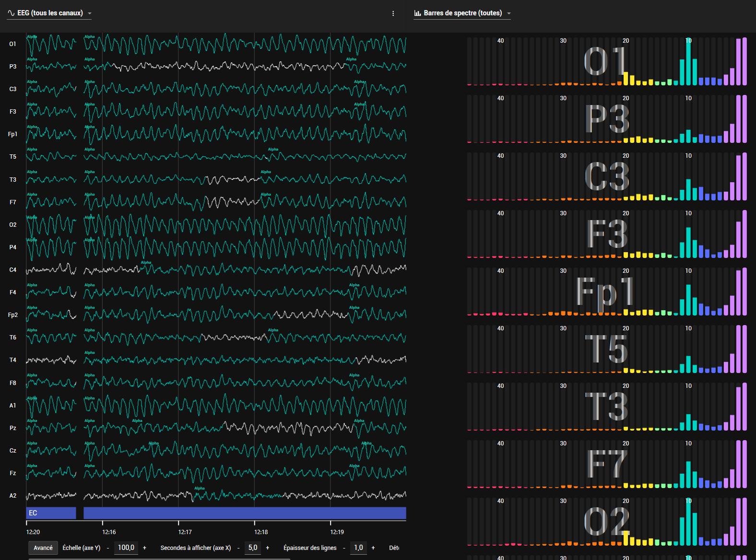Viewport: 756px width, 560px height.
Task: Click the horizontal scrollbar below the display controls
Action: (x=159, y=559)
